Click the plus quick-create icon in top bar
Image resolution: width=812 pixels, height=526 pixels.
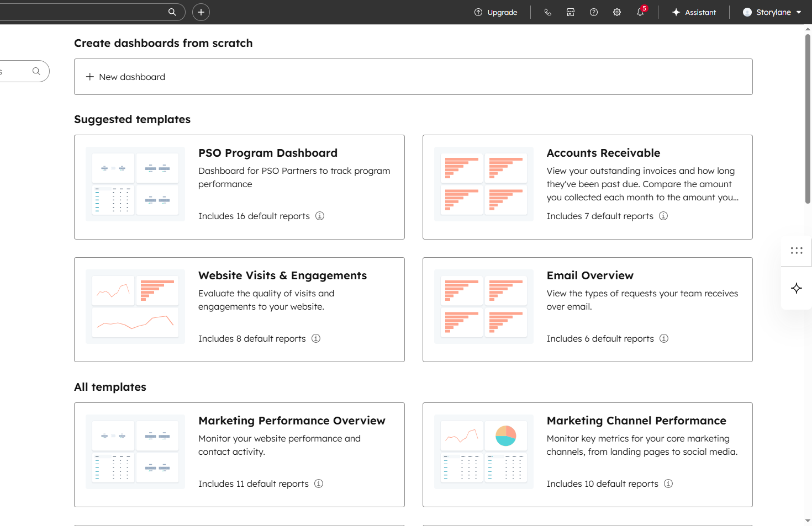pos(201,12)
